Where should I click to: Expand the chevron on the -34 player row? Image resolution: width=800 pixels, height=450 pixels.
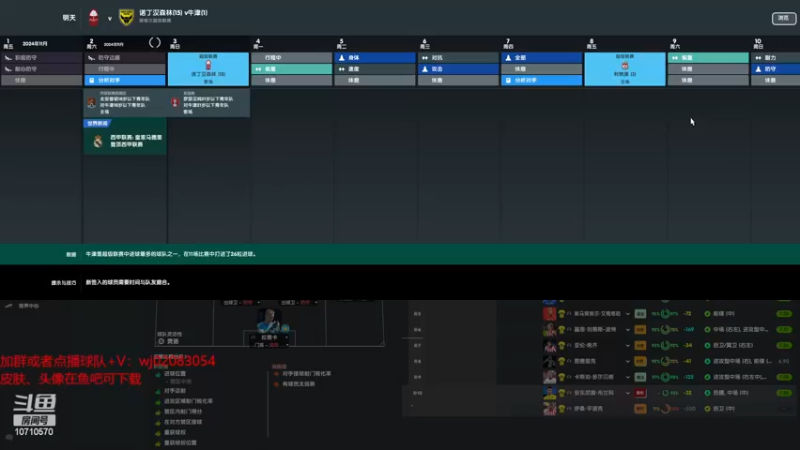point(628,345)
